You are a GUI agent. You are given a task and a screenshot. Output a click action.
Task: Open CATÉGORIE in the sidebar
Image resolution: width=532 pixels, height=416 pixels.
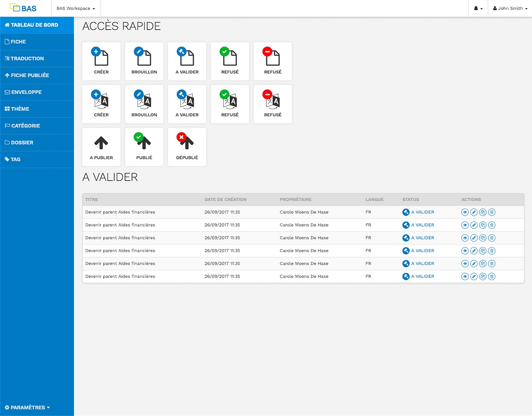tap(37, 126)
